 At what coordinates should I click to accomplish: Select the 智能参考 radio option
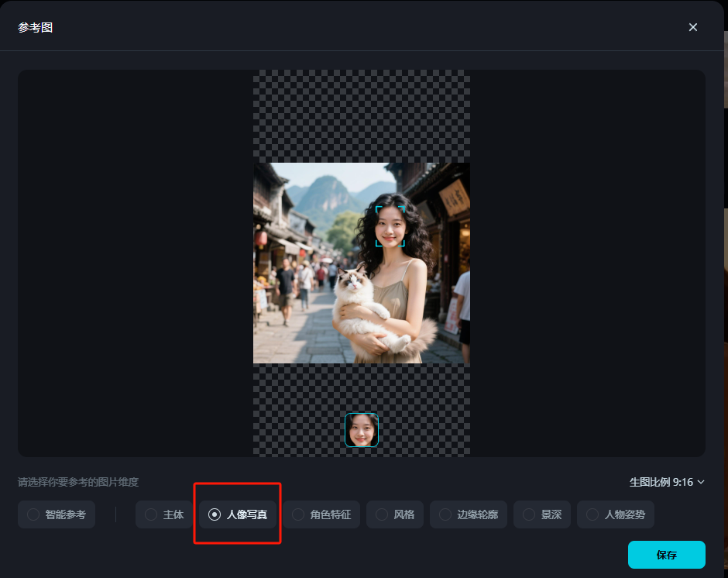tap(57, 514)
